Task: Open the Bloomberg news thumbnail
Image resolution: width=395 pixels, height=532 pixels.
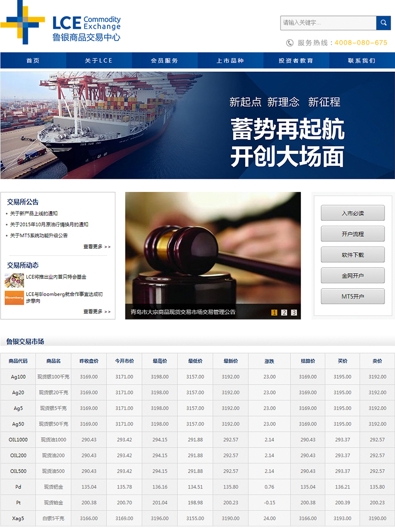Action: tap(14, 298)
